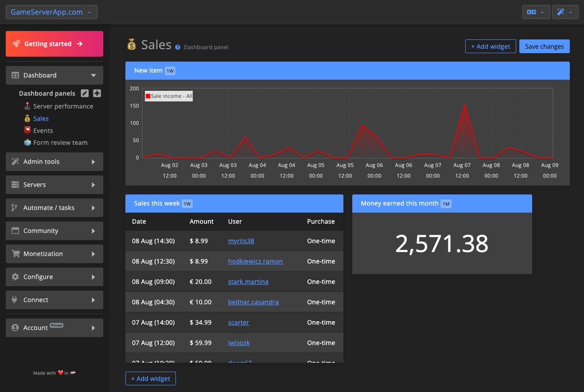
Task: Click the Account arrow chevron
Action: [93, 328]
